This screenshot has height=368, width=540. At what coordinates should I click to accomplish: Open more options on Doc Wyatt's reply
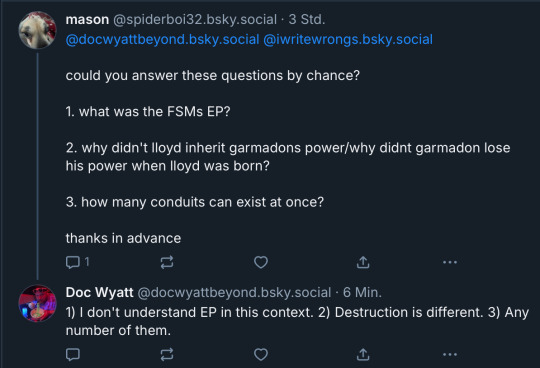coord(450,354)
